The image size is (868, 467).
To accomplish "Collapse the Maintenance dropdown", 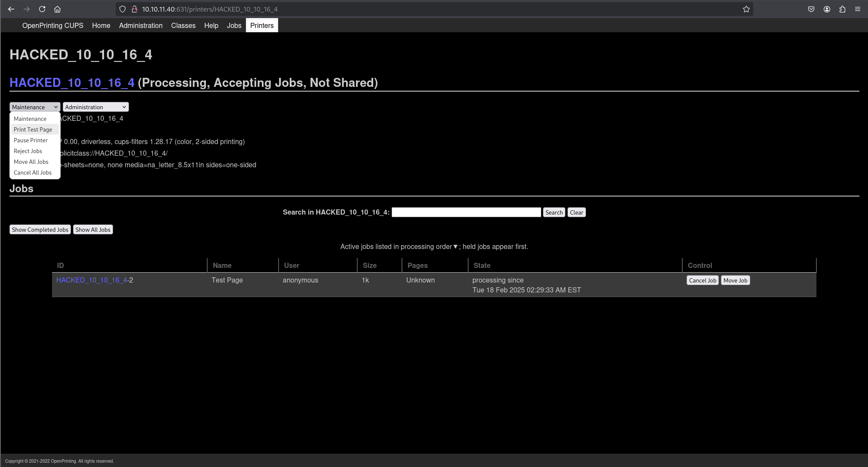I will click(x=35, y=107).
